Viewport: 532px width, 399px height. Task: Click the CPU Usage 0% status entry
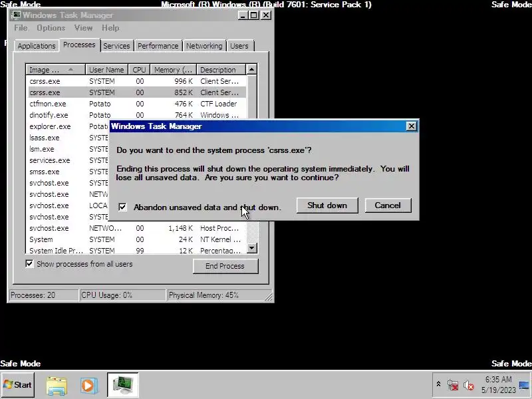pyautogui.click(x=122, y=295)
